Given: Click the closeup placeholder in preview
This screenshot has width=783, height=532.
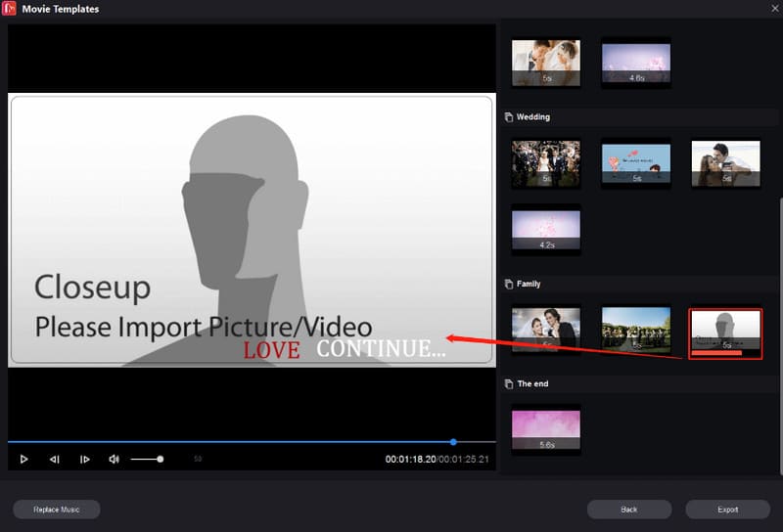Looking at the screenshot, I should pyautogui.click(x=251, y=230).
